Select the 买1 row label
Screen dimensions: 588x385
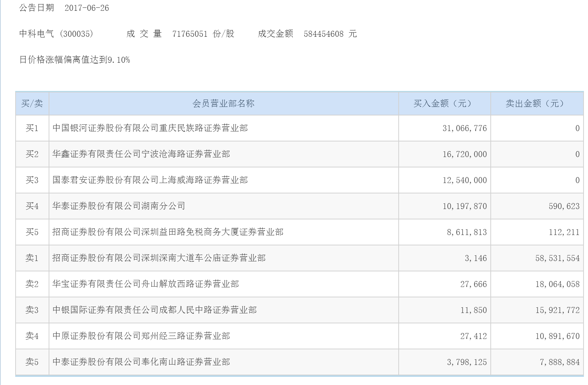[32, 128]
